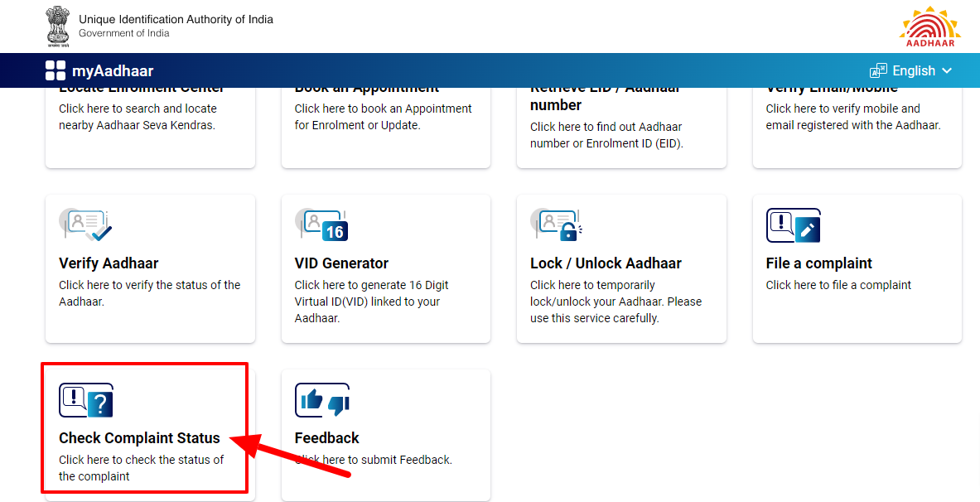Click 'Click here to verify mobile and email' description
The width and height of the screenshot is (980, 502).
tap(853, 117)
